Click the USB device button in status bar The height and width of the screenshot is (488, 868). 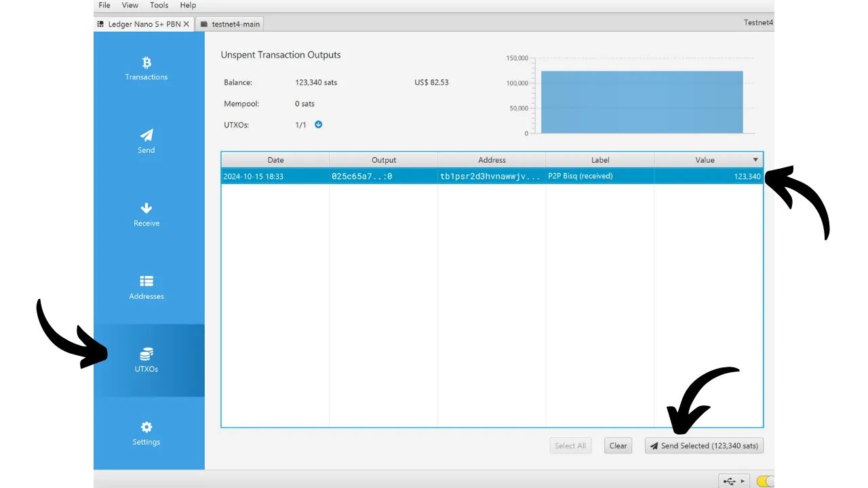(735, 481)
